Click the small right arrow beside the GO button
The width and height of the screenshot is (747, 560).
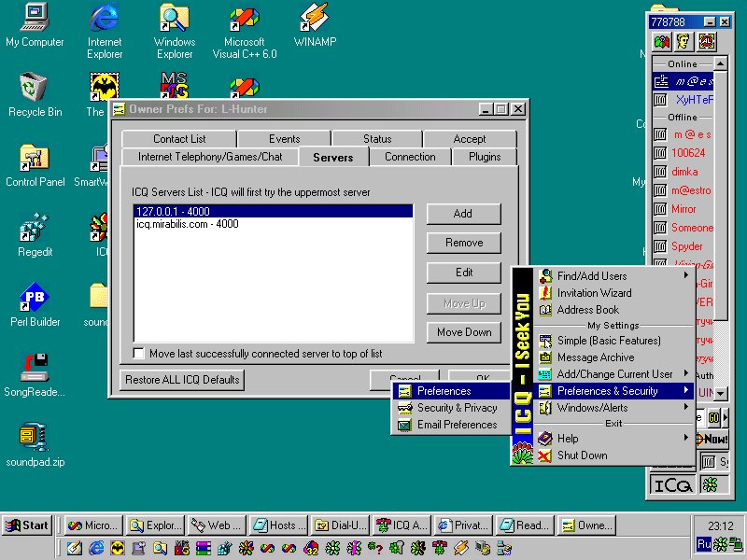pyautogui.click(x=726, y=417)
